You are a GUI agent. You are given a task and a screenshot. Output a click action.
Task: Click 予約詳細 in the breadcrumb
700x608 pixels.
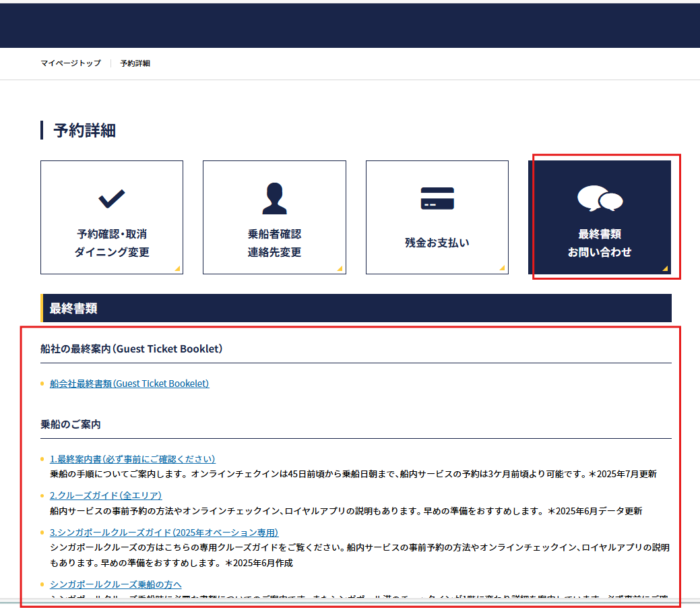(135, 63)
